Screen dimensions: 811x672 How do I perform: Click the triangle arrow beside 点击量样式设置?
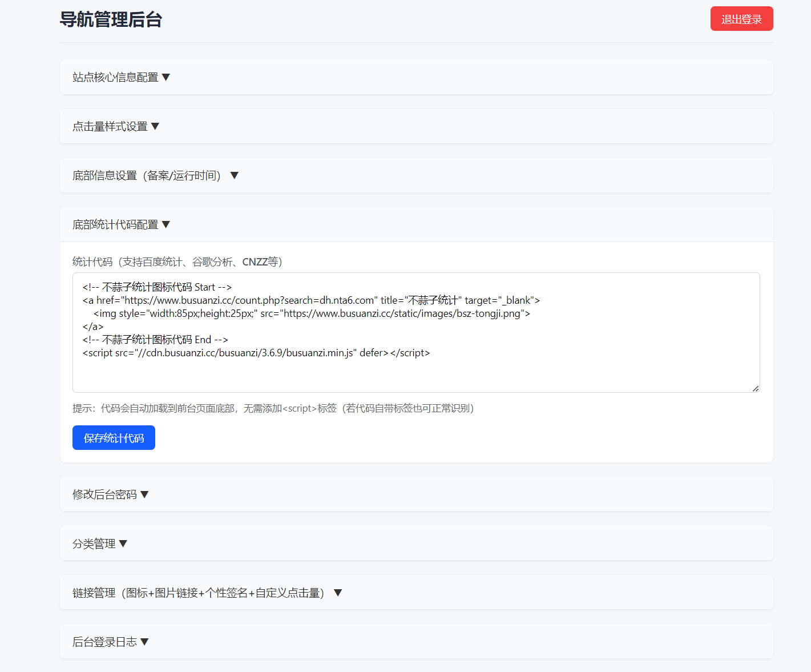[x=156, y=126]
